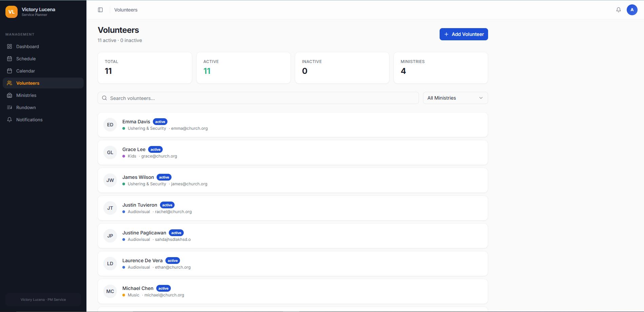Click the orange Music ministry dot
Screen dimensions: 644x312
pos(124,295)
